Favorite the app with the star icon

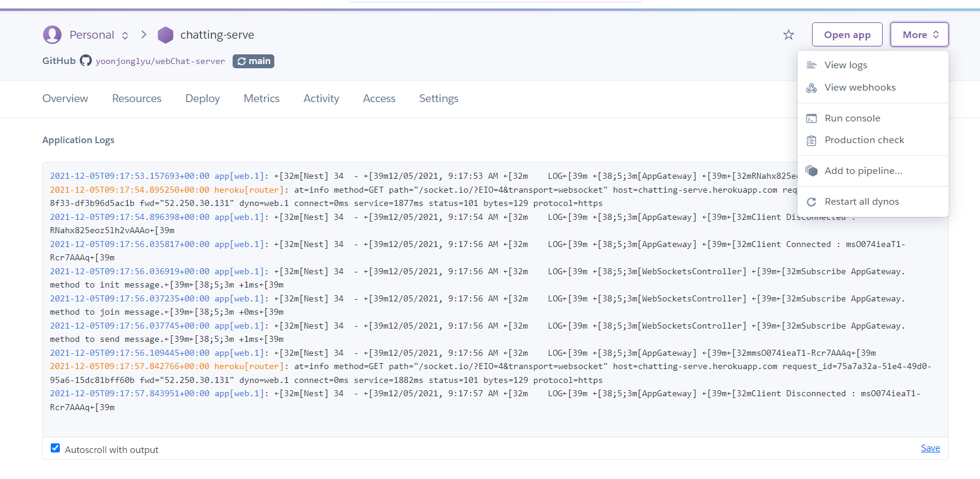tap(788, 35)
